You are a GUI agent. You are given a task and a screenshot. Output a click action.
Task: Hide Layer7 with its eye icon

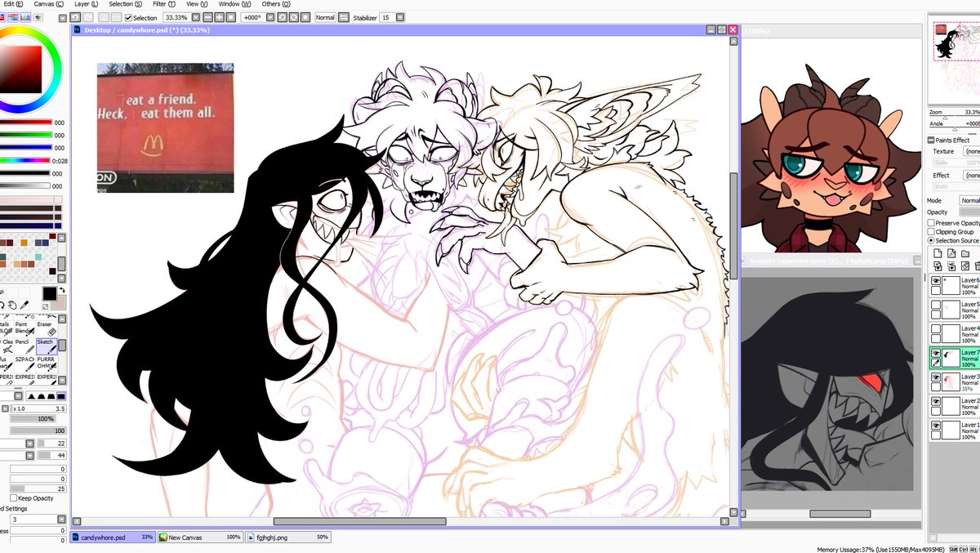click(x=936, y=354)
